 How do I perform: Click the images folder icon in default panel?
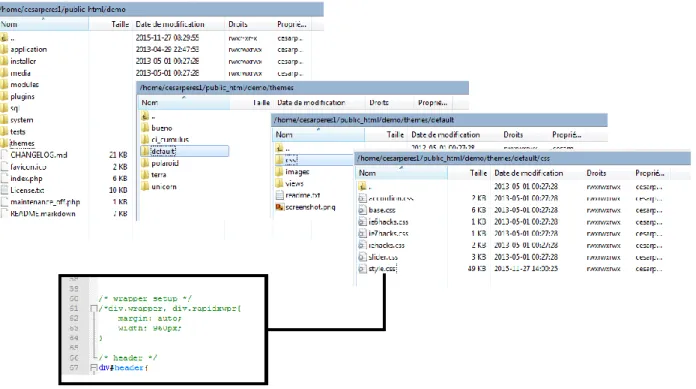279,171
